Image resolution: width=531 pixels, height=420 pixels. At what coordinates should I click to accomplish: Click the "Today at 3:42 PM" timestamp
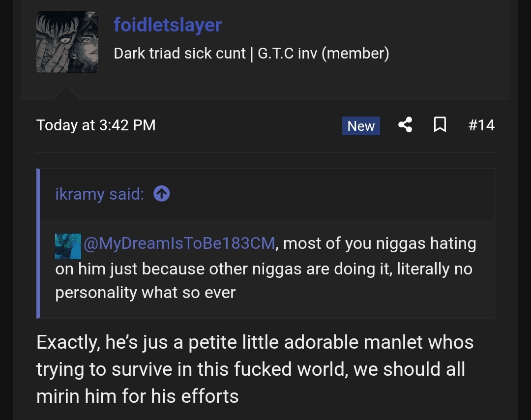coord(96,125)
